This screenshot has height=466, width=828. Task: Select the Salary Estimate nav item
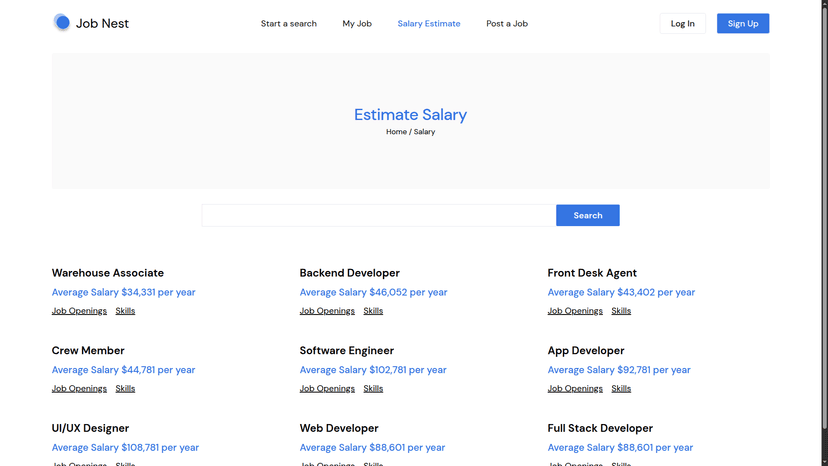(429, 24)
